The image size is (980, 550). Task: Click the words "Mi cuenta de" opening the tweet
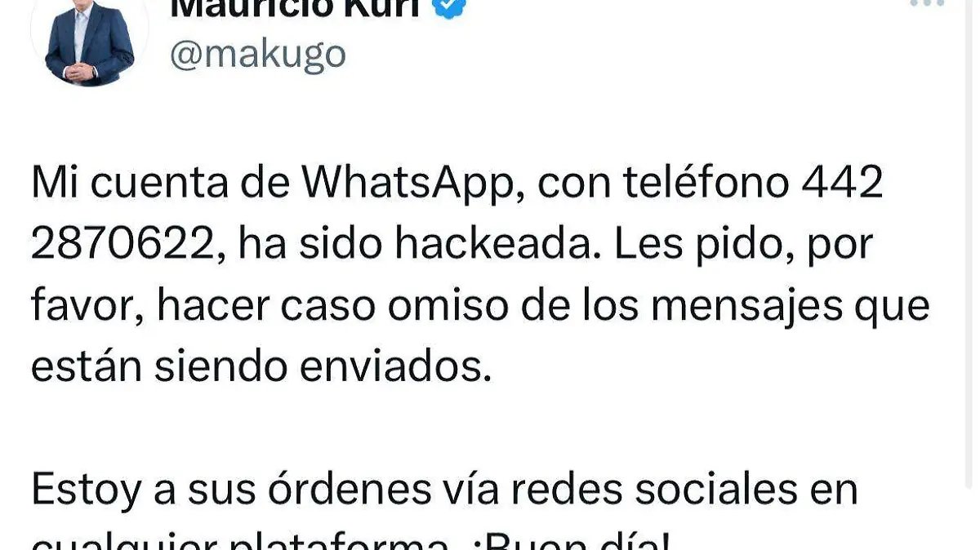pyautogui.click(x=160, y=184)
